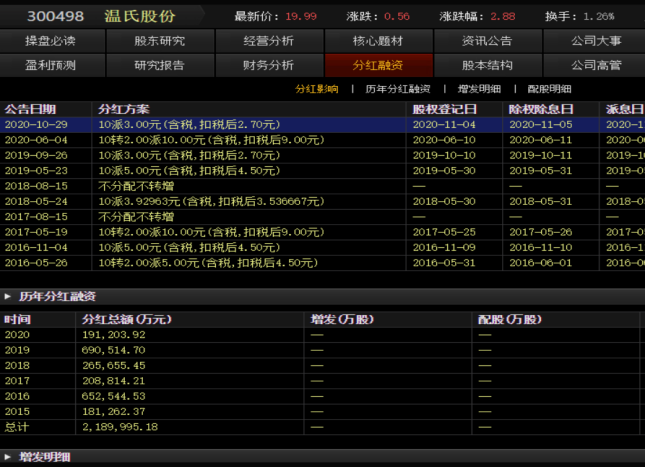Click dividend total 208,814.21
This screenshot has height=468, width=646.
tap(114, 381)
